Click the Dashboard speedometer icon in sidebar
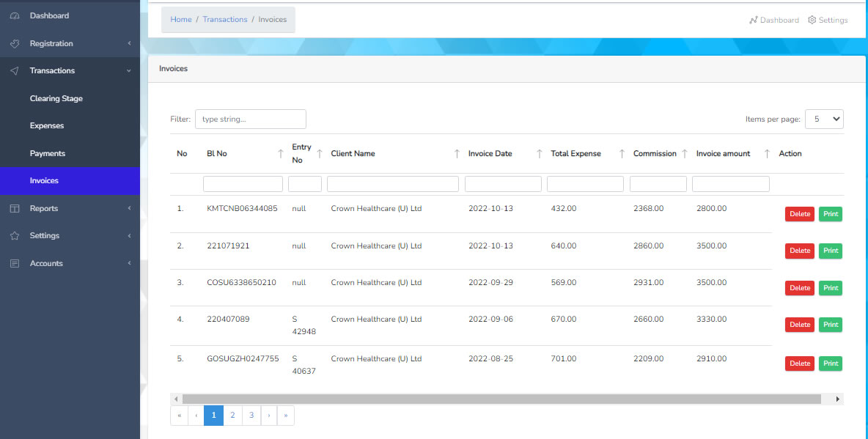The height and width of the screenshot is (439, 868). click(15, 15)
